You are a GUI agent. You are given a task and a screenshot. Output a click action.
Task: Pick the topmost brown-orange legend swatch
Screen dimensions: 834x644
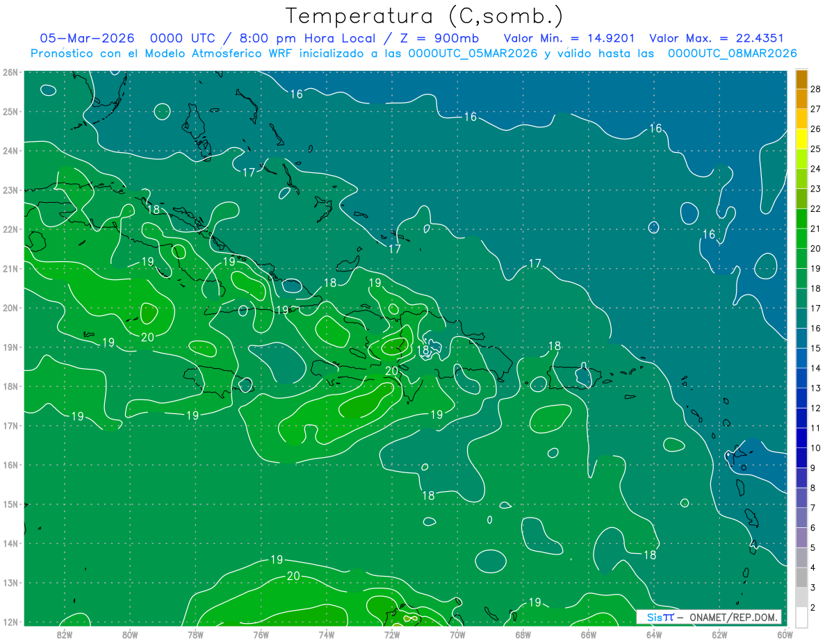[801, 79]
